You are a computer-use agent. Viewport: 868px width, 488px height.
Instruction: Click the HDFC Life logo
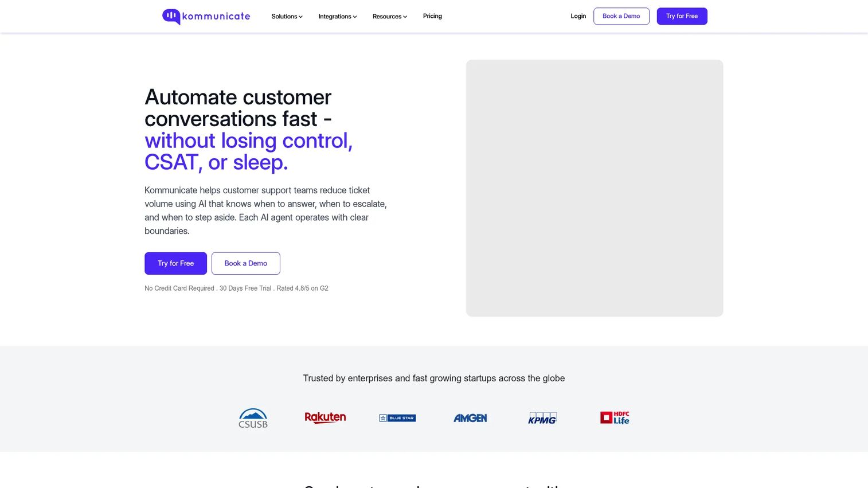[x=615, y=417]
